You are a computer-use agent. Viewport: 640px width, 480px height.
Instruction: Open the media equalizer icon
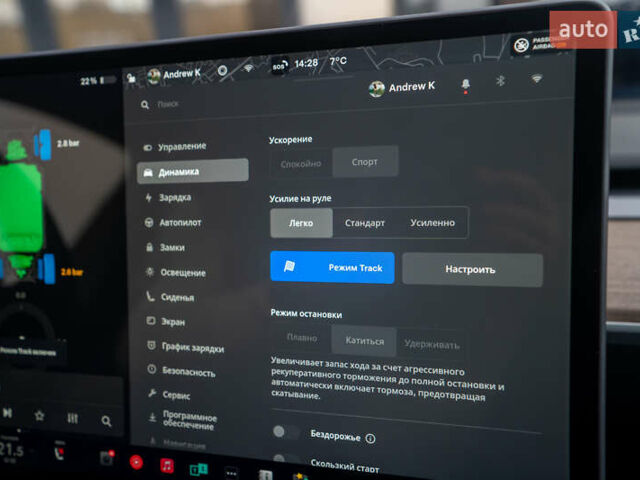pos(73,418)
